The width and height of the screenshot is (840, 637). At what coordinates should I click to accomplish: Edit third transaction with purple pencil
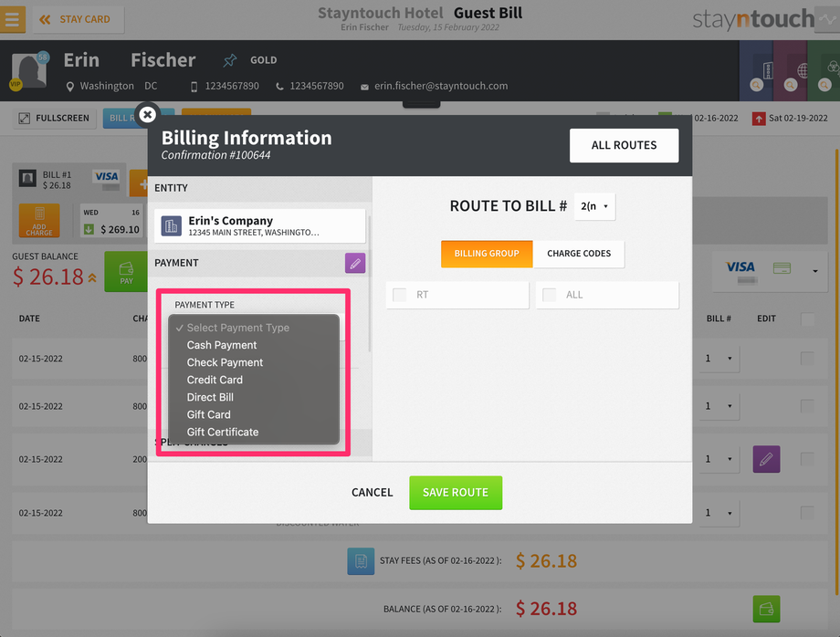(766, 459)
